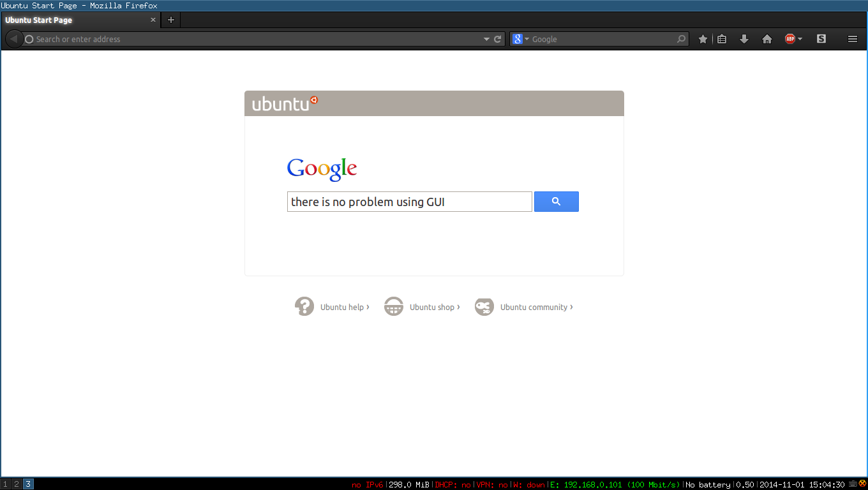
Task: Click the Google logo on page
Action: 322,169
